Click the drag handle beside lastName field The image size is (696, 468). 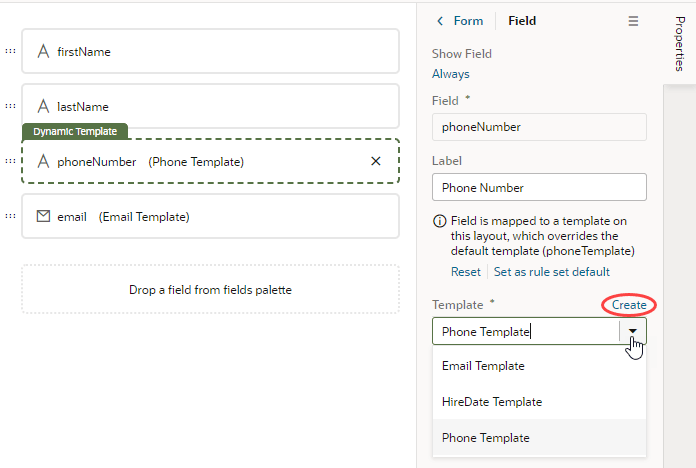point(10,106)
